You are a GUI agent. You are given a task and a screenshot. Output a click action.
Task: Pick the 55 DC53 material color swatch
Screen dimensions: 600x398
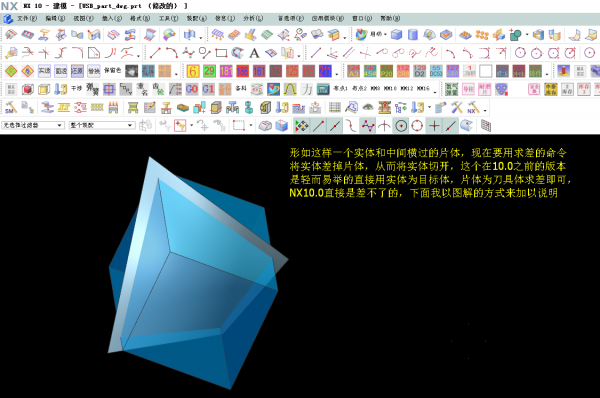436,71
